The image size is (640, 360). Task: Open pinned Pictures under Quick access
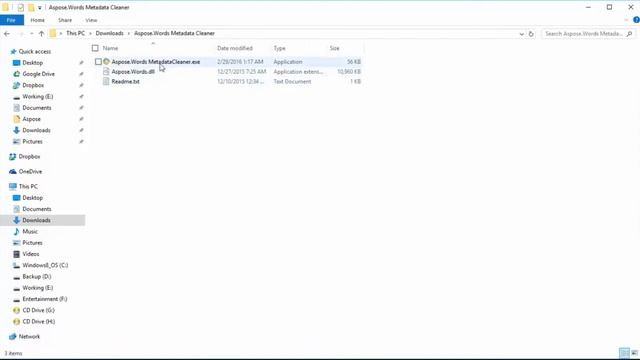pyautogui.click(x=32, y=141)
